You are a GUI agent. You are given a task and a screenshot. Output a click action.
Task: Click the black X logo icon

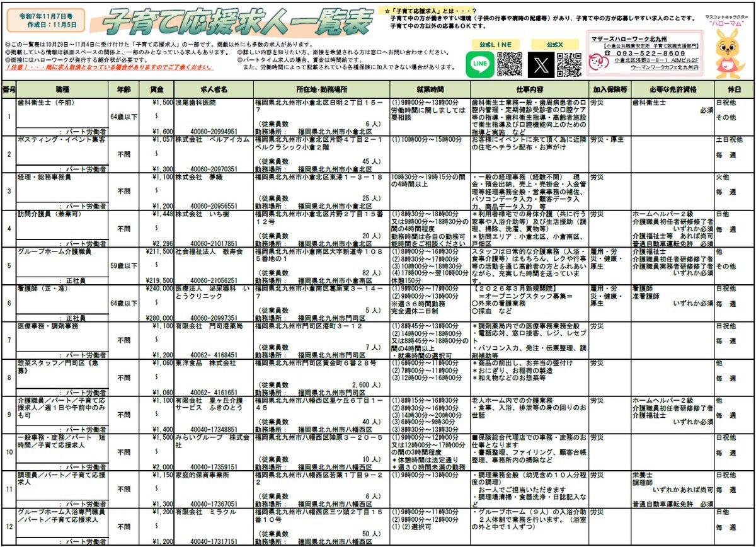coord(540,64)
